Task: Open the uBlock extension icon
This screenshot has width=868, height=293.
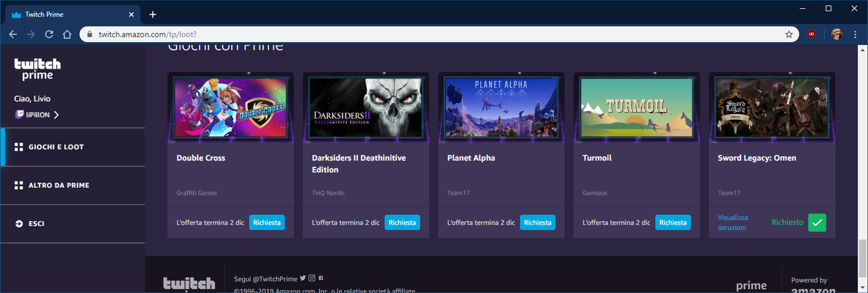Action: pyautogui.click(x=812, y=34)
